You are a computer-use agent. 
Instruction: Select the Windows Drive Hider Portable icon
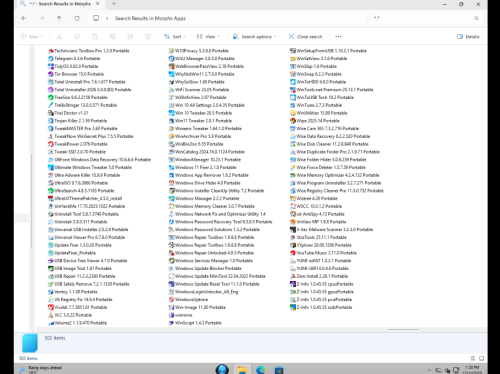point(171,183)
